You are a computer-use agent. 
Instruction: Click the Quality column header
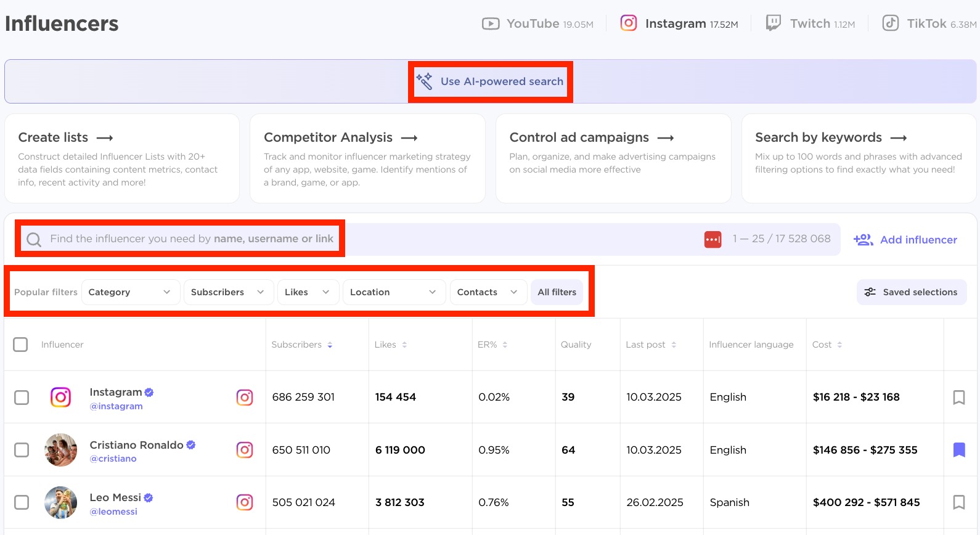[x=576, y=345]
